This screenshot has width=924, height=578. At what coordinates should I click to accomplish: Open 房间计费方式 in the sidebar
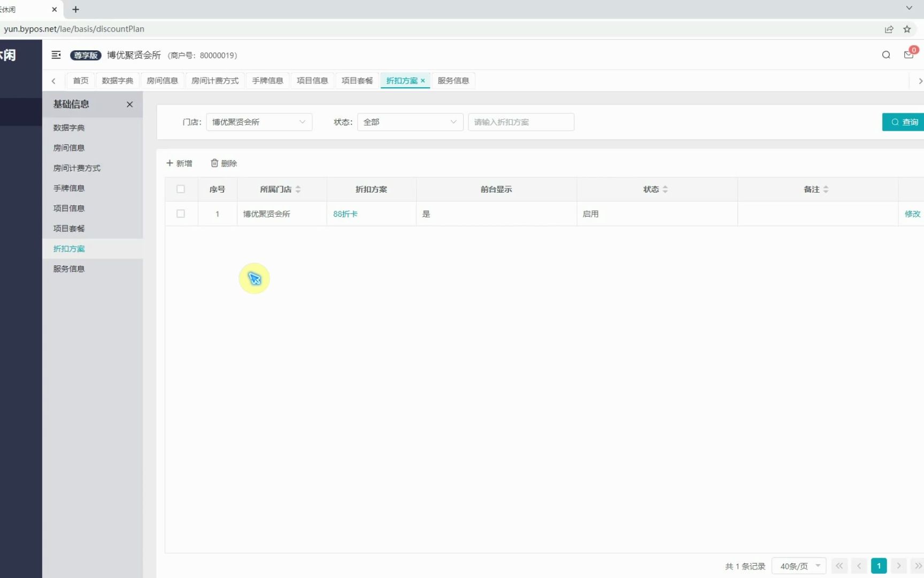click(93, 168)
